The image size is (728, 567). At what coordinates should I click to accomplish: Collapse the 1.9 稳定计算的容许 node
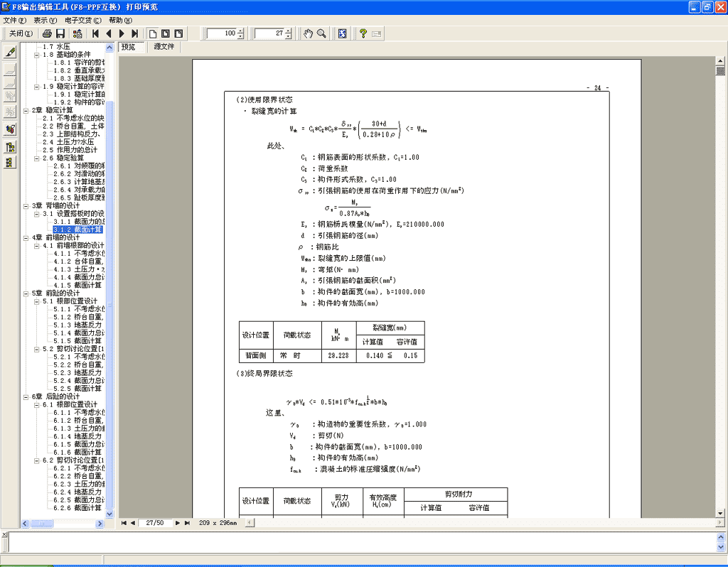click(37, 86)
